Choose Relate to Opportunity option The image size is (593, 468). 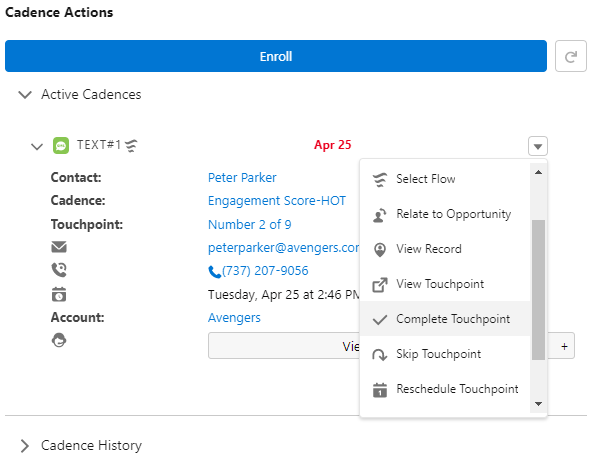(x=445, y=214)
